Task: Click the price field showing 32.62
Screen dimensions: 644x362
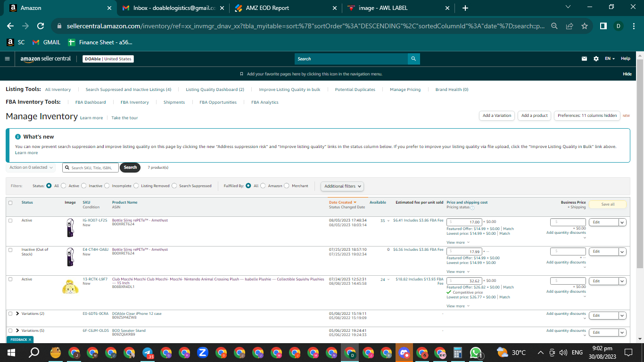Action: tap(464, 281)
